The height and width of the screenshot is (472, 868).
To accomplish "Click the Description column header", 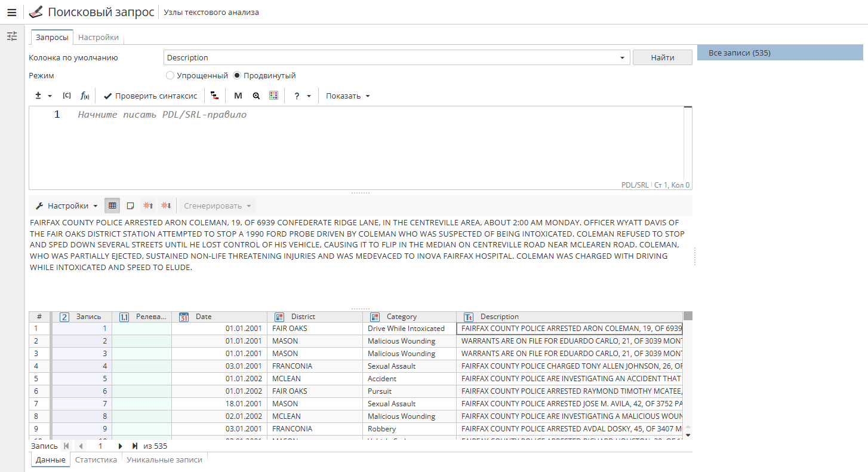I will coord(570,317).
